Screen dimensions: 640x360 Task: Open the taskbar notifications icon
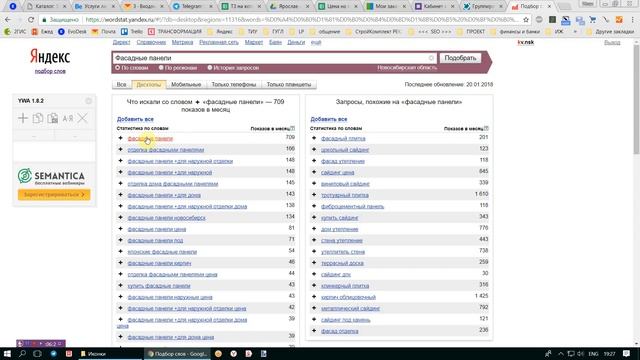(x=627, y=353)
